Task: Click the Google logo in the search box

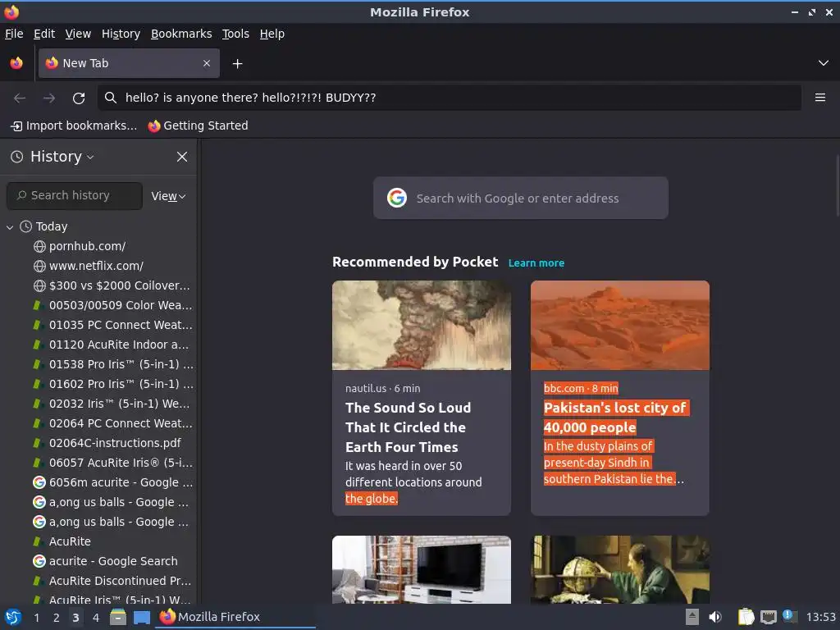Action: (x=397, y=198)
